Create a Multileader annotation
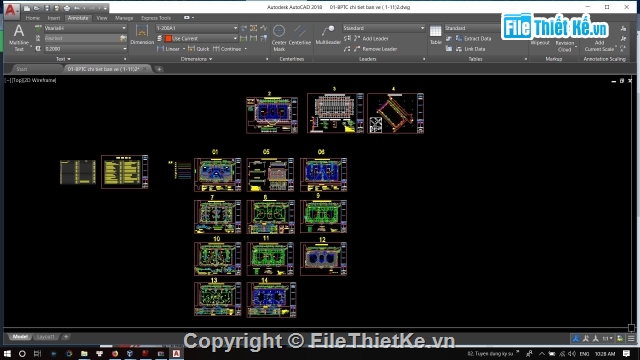Image resolution: width=640 pixels, height=360 pixels. click(x=328, y=35)
